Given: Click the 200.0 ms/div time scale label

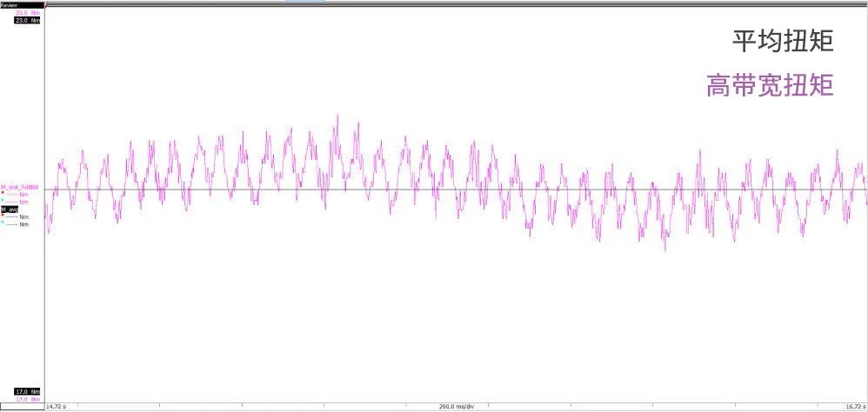Looking at the screenshot, I should [457, 407].
